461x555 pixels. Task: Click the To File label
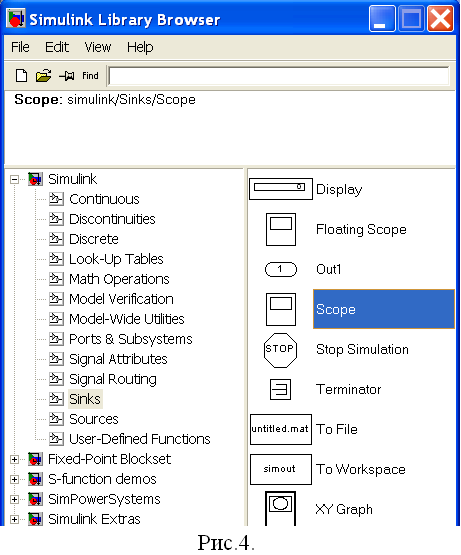pos(337,429)
